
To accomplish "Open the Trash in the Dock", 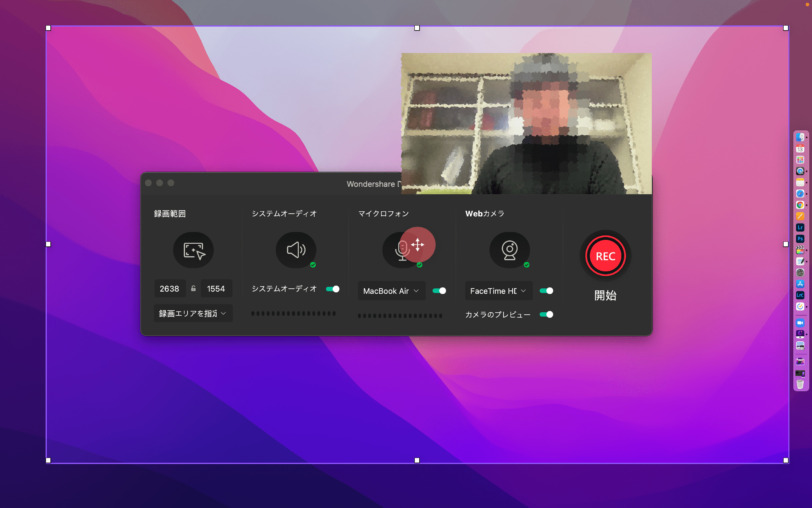I will [800, 384].
